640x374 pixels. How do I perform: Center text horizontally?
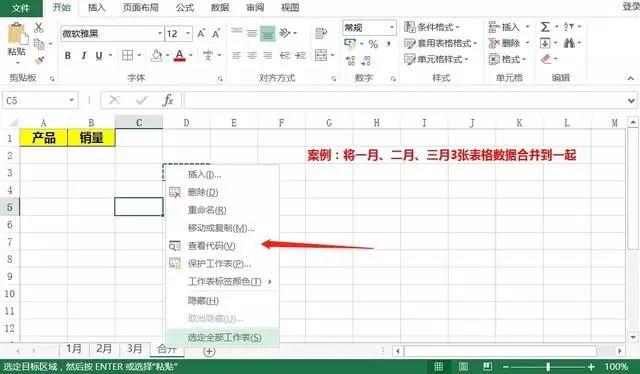coord(252,56)
